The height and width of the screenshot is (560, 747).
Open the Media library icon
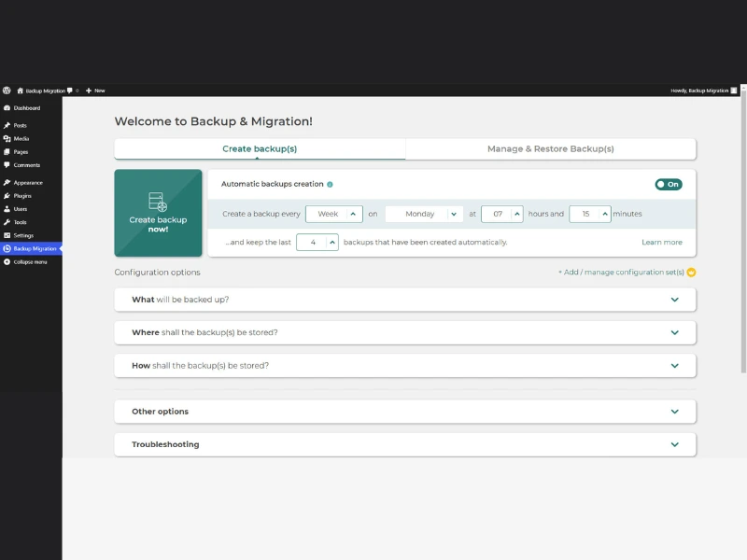tap(7, 139)
